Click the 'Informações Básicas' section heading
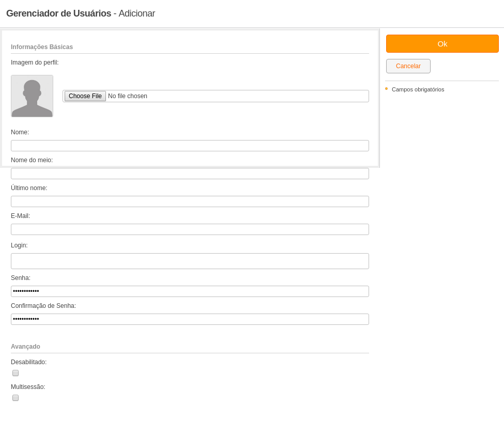The height and width of the screenshot is (421, 504). click(x=42, y=47)
